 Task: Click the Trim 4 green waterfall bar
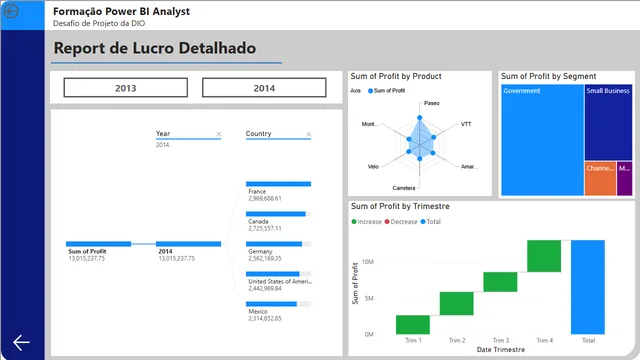[x=544, y=256]
